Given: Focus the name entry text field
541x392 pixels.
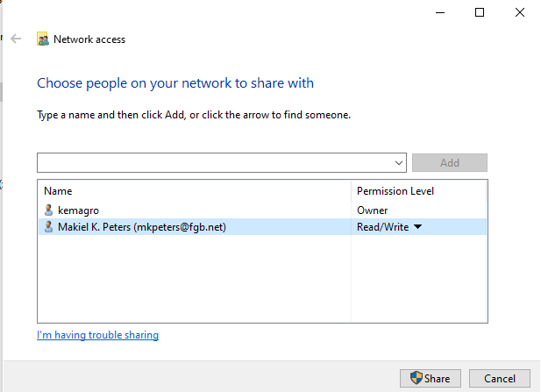Looking at the screenshot, I should tap(215, 163).
